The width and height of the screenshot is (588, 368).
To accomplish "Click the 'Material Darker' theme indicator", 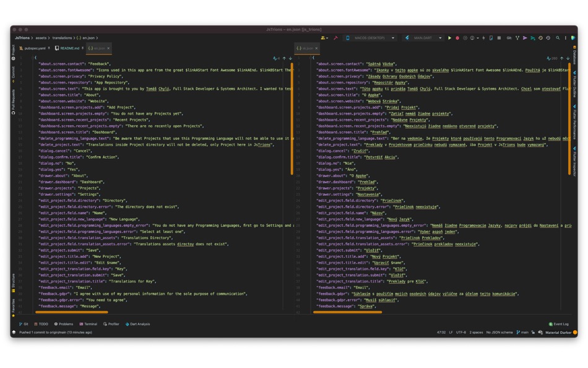I will pyautogui.click(x=558, y=332).
